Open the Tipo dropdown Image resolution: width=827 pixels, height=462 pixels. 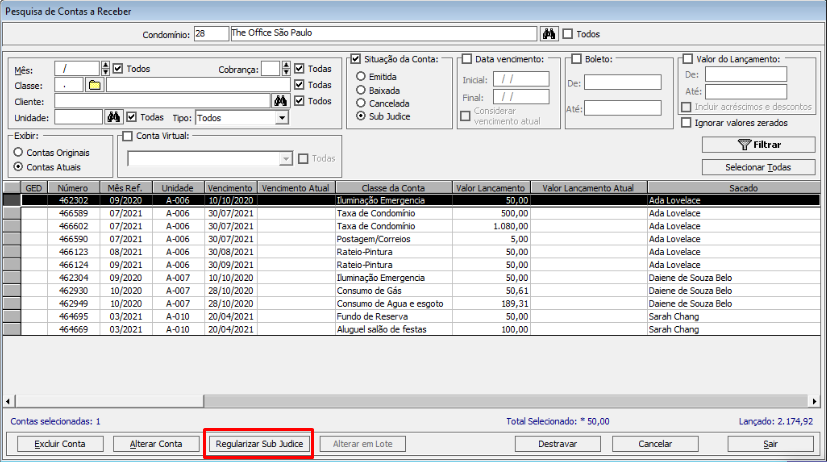pyautogui.click(x=282, y=118)
